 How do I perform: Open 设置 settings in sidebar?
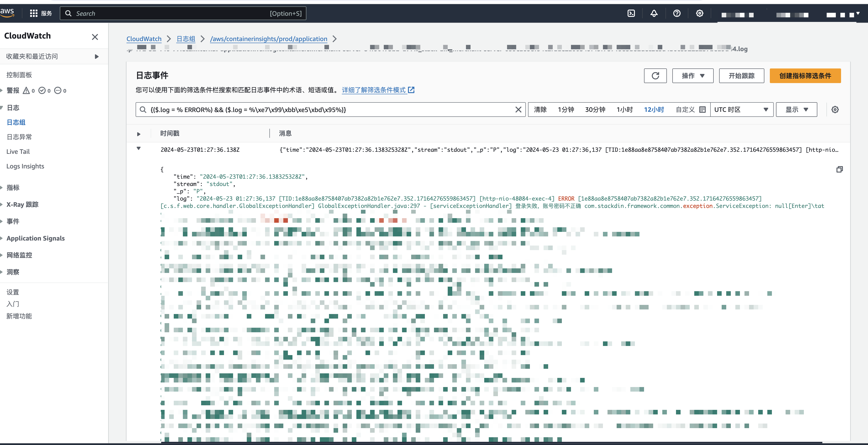(x=13, y=292)
